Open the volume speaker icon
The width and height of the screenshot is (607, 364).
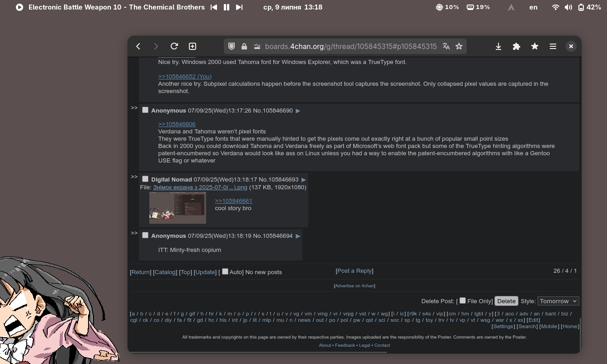pos(568,7)
